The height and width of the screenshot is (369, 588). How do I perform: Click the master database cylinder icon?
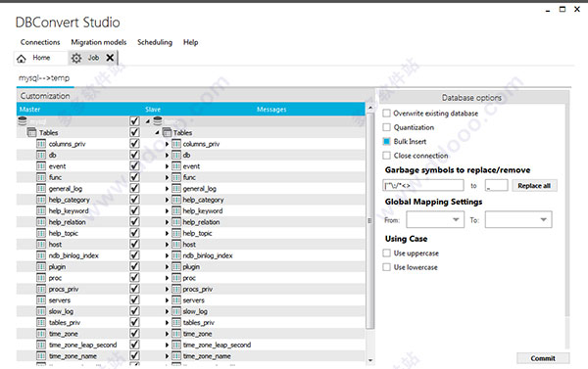tap(23, 121)
